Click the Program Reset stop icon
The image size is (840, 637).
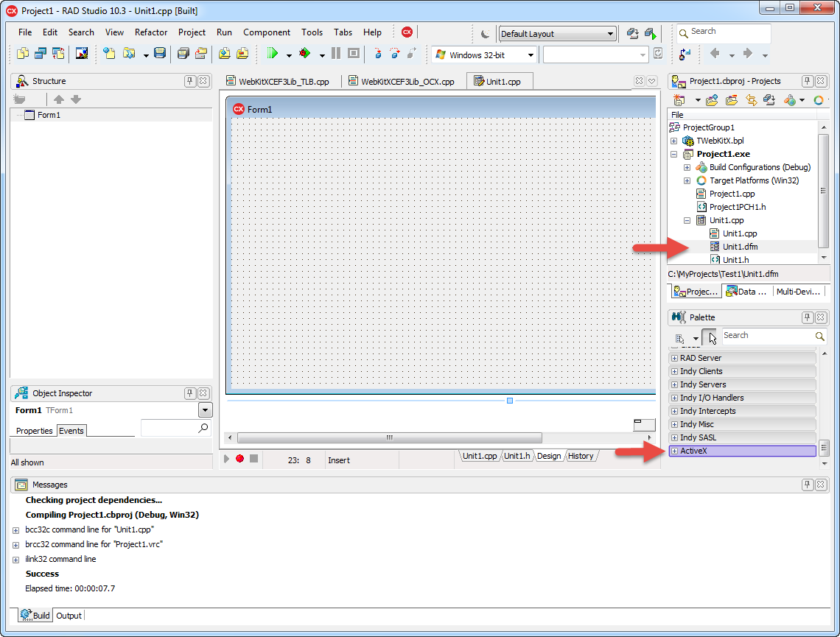354,54
